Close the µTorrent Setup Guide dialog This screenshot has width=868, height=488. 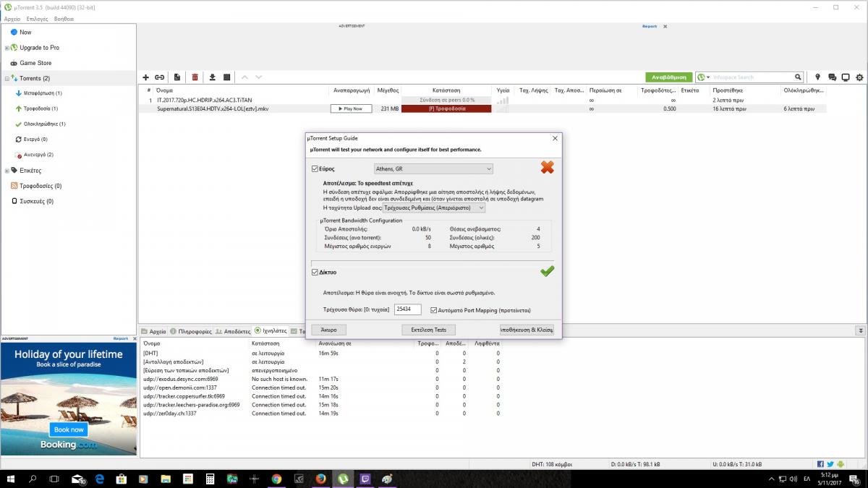tap(555, 138)
